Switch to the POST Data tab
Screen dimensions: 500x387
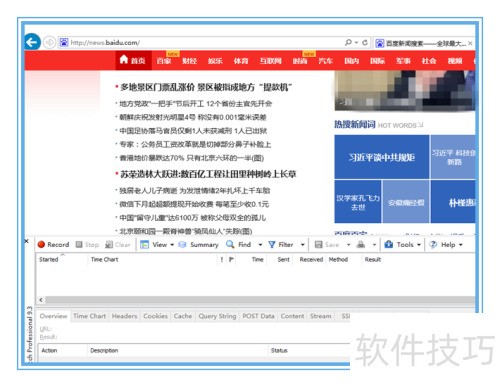pyautogui.click(x=258, y=316)
